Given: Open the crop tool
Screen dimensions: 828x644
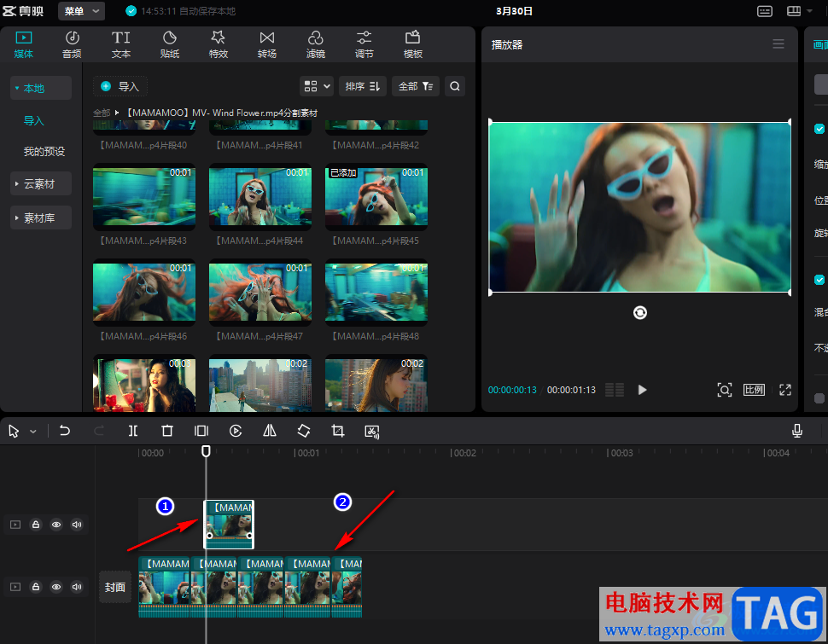Looking at the screenshot, I should [x=337, y=432].
